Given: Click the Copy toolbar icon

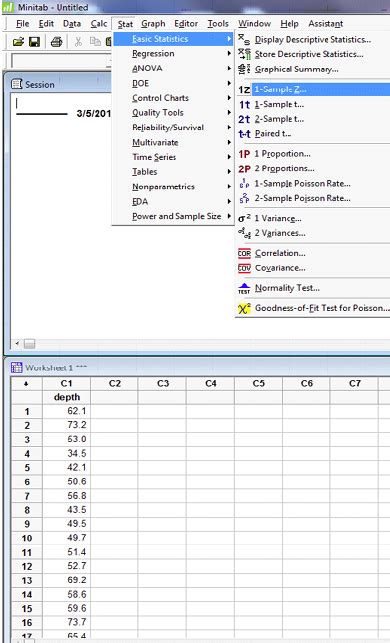Looking at the screenshot, I should [95, 41].
